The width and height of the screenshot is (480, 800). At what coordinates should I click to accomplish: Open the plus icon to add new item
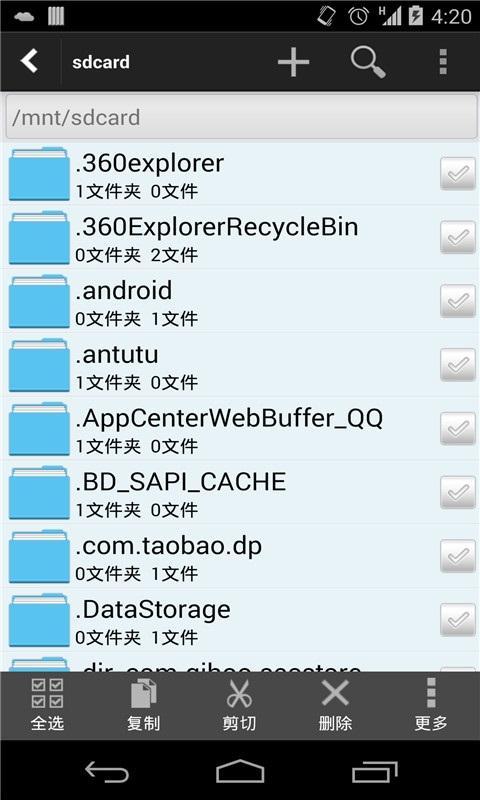tap(293, 62)
